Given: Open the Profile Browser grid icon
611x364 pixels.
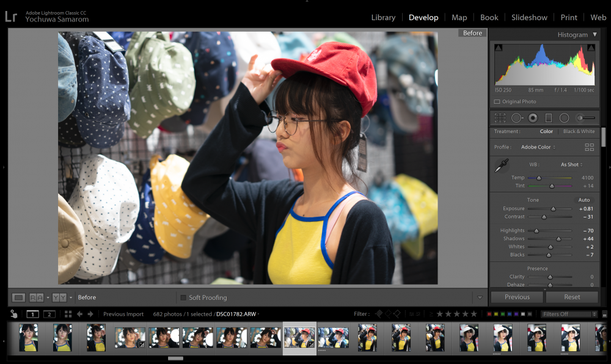Looking at the screenshot, I should (589, 147).
